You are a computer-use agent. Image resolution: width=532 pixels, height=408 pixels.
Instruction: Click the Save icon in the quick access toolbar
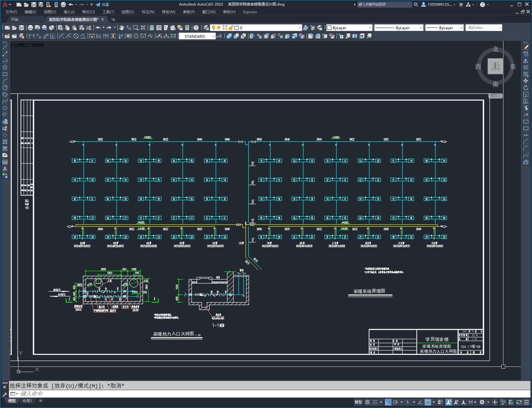[x=34, y=5]
